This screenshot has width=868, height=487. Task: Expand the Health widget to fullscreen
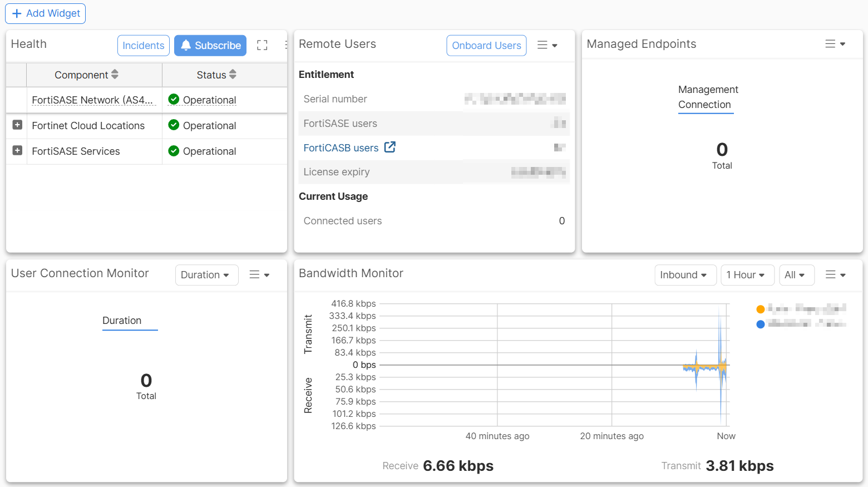point(262,46)
